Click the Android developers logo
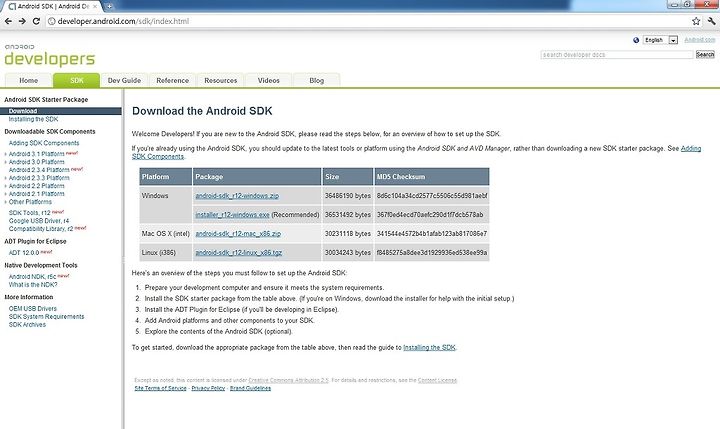Screen dimensions: 720x429 pyautogui.click(x=49, y=56)
